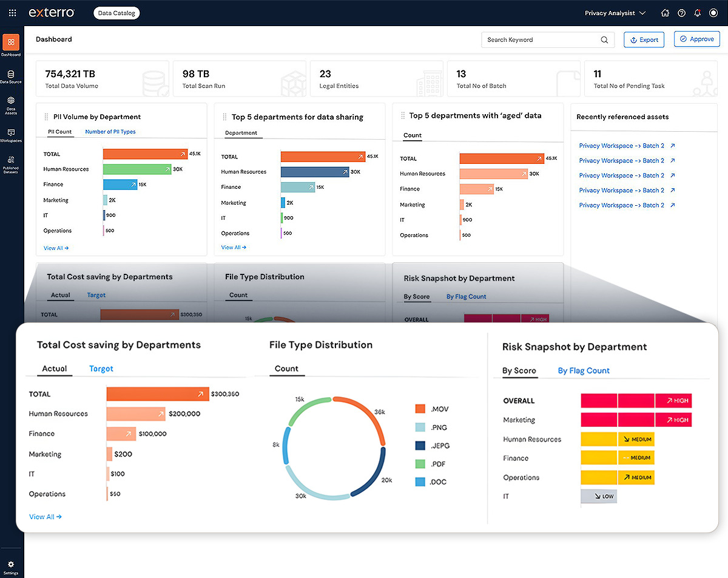Viewport: 728px width, 578px height.
Task: Select the By Flag Count tab
Action: (x=584, y=370)
